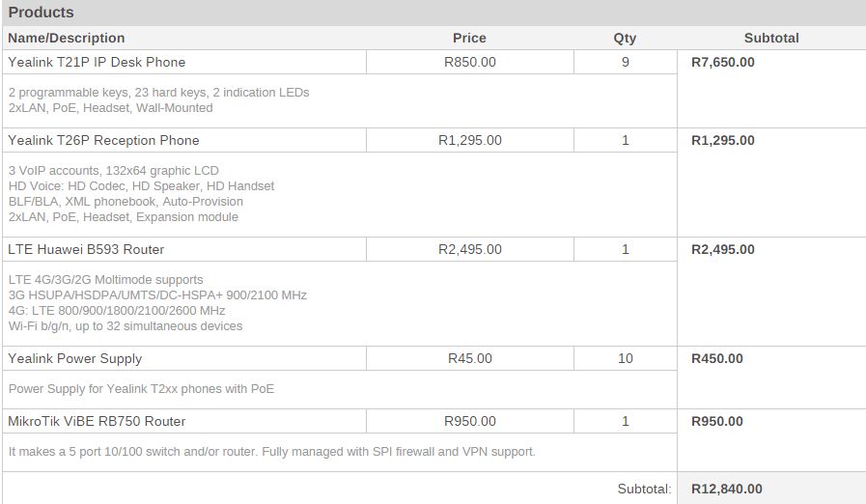Viewport: 866px width, 504px height.
Task: Click the Name/Description column header
Action: (67, 38)
